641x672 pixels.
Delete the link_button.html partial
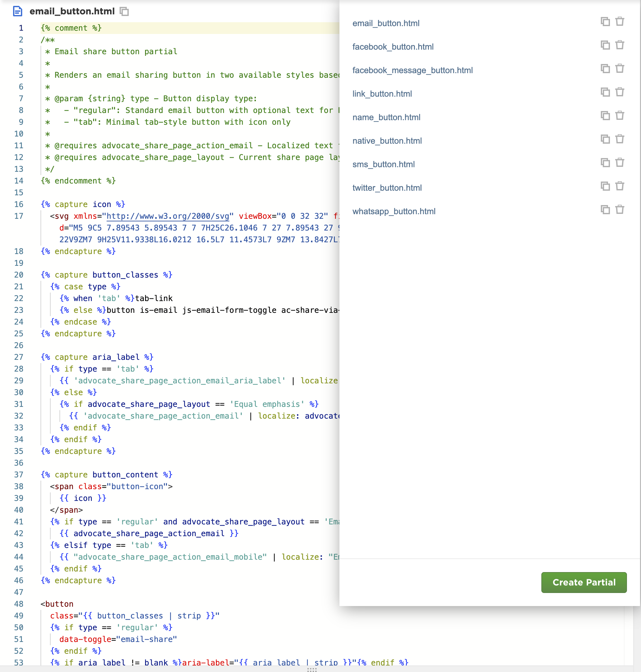619,92
